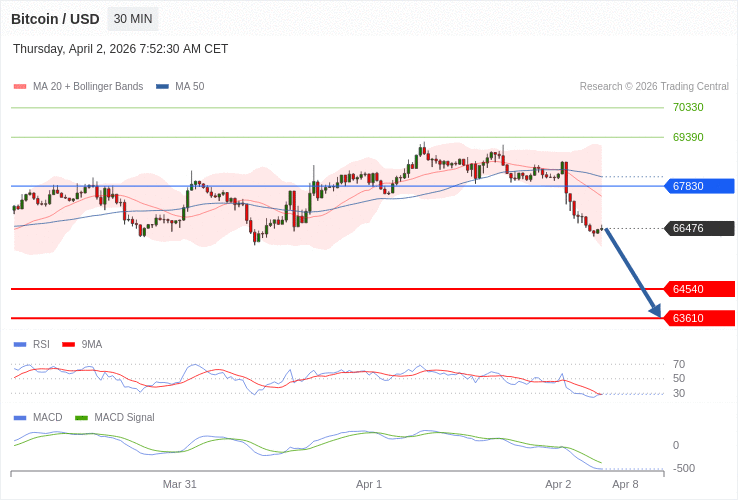Click the head of the blue downward arrow
Viewport: 738px width, 500px height.
point(656,311)
